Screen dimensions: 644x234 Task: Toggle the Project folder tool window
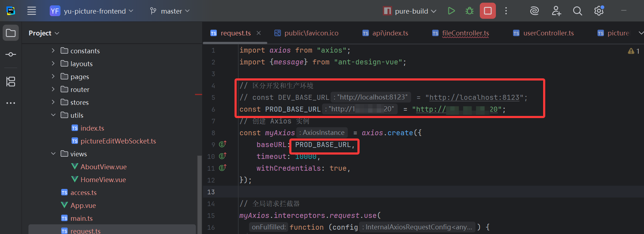[x=11, y=33]
